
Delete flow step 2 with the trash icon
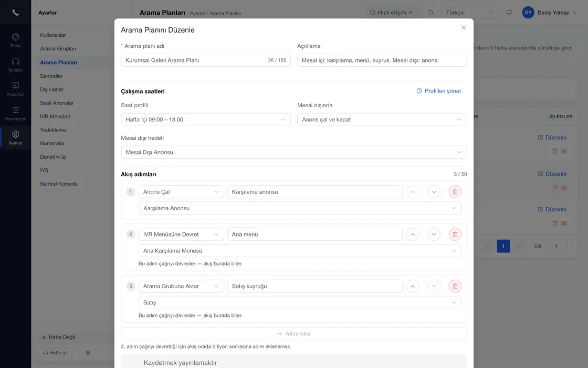455,234
